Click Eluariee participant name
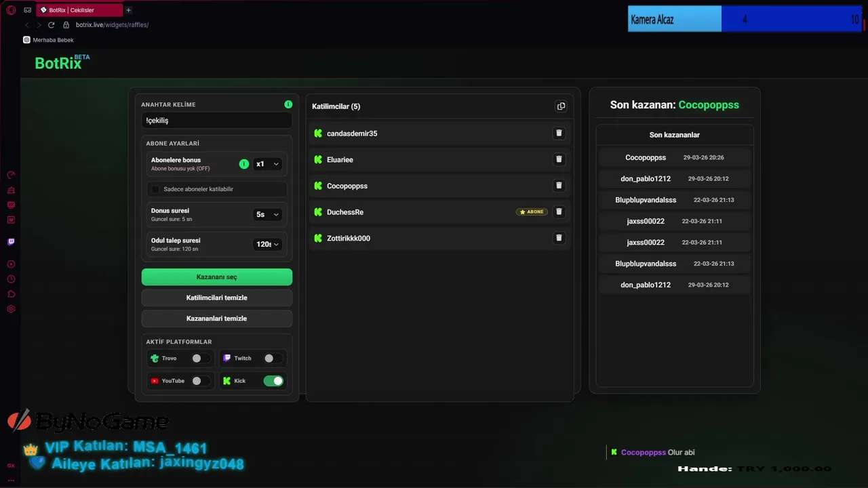The height and width of the screenshot is (488, 868). (x=340, y=160)
